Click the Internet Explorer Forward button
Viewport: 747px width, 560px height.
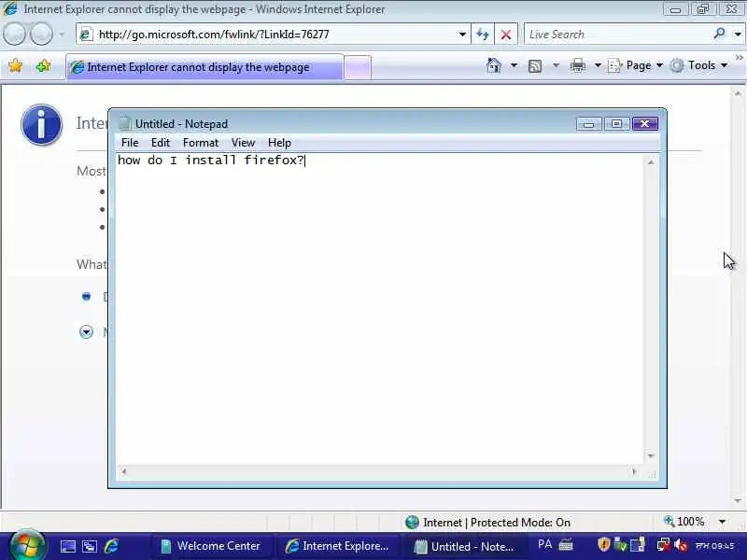tap(41, 35)
